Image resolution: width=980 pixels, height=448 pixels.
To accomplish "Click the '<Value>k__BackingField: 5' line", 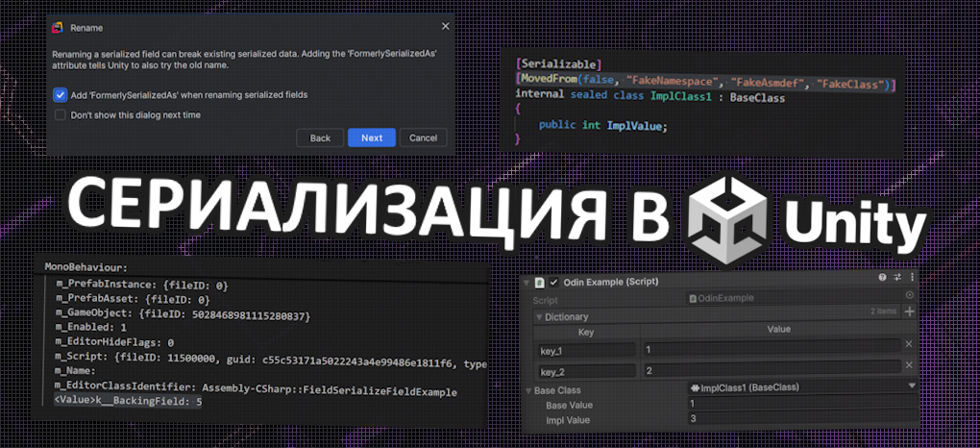I will 128,401.
